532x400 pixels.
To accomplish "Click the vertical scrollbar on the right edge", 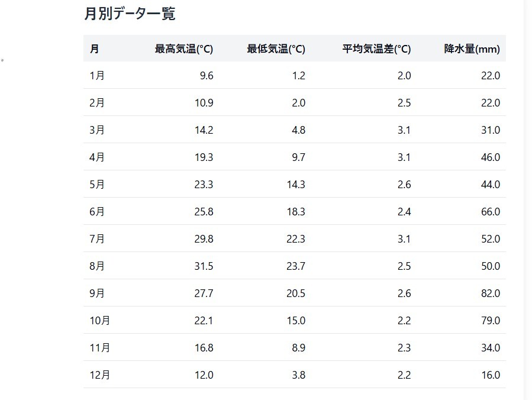I will point(528,200).
